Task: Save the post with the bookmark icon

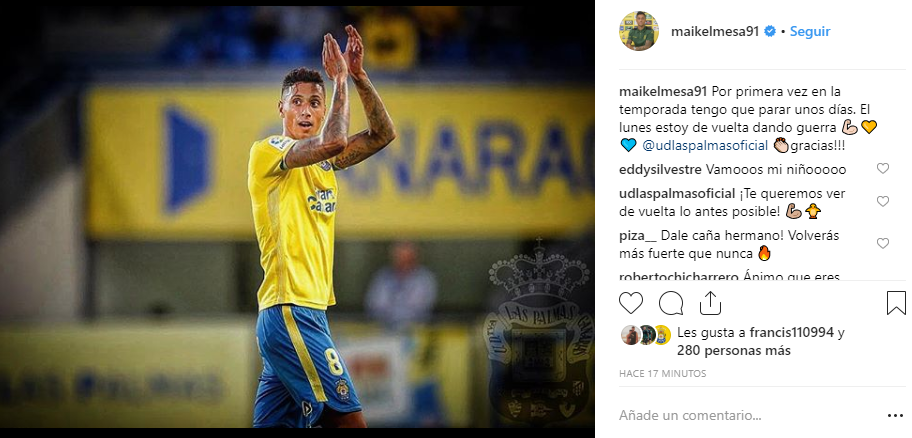Action: point(896,303)
